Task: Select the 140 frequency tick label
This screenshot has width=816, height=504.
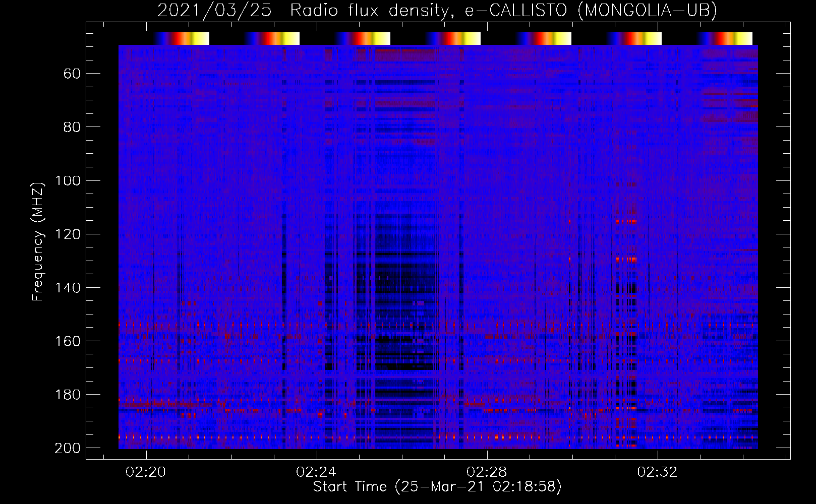Action: click(68, 288)
